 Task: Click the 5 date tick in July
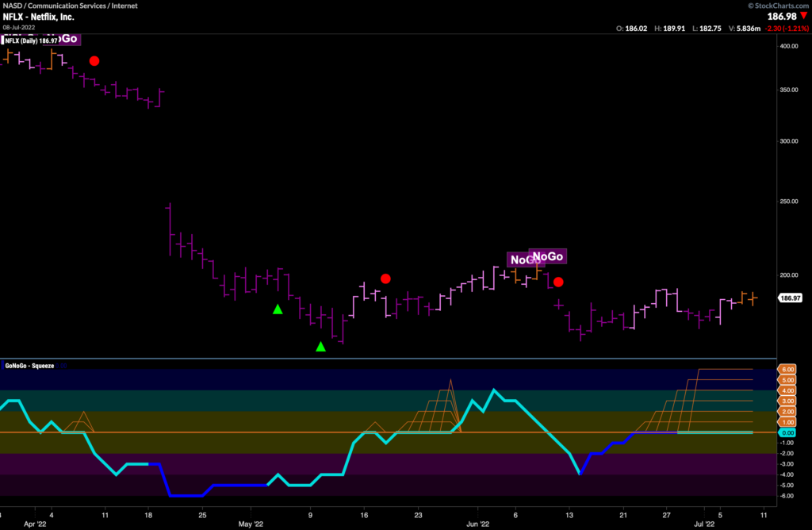coord(720,515)
